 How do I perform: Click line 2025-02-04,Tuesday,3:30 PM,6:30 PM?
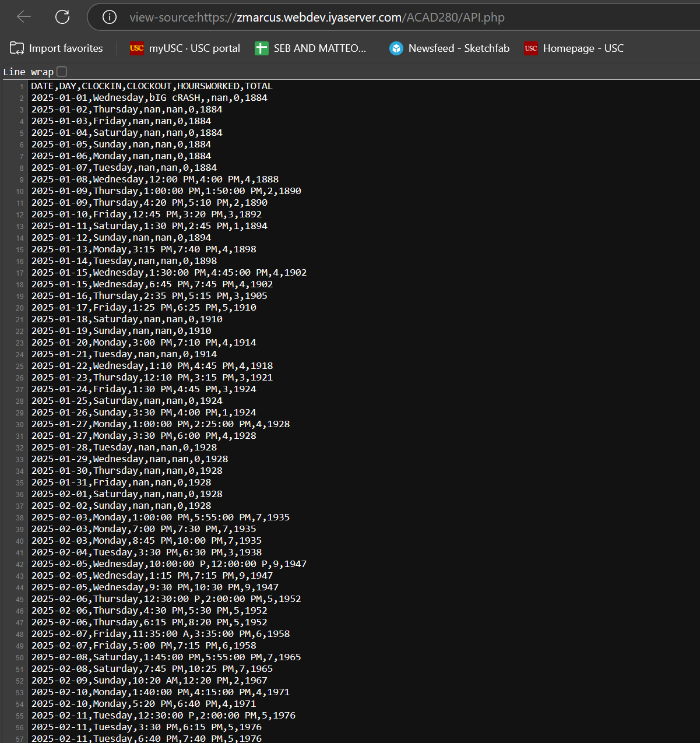146,552
